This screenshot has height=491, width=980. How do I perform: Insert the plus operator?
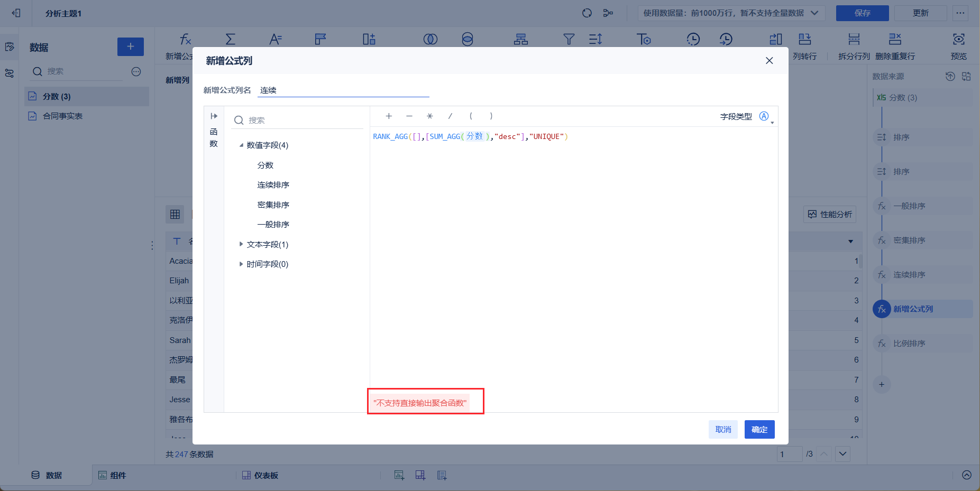pyautogui.click(x=389, y=116)
